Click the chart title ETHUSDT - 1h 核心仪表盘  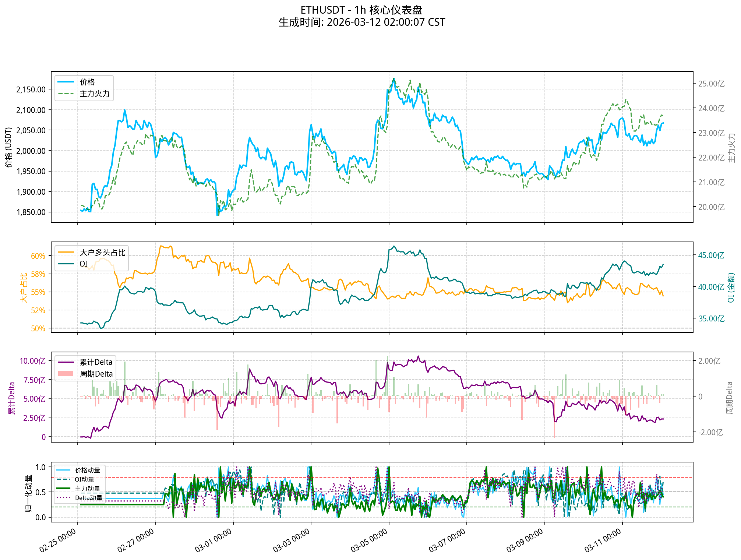coord(361,10)
